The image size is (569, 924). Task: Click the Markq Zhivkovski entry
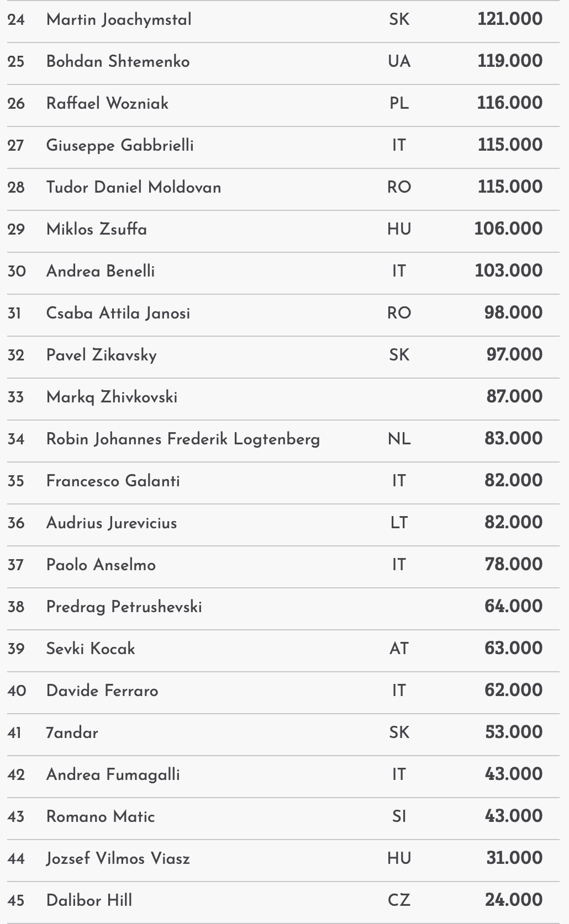[112, 397]
